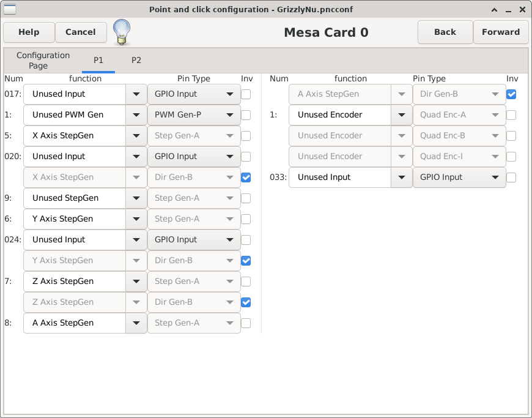Click the '033:' pin number label
Viewport: 532px width, 418px height.
pos(278,177)
